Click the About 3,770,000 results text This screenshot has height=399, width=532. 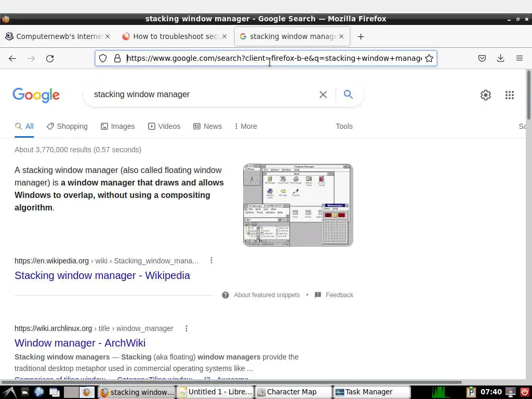click(x=78, y=150)
